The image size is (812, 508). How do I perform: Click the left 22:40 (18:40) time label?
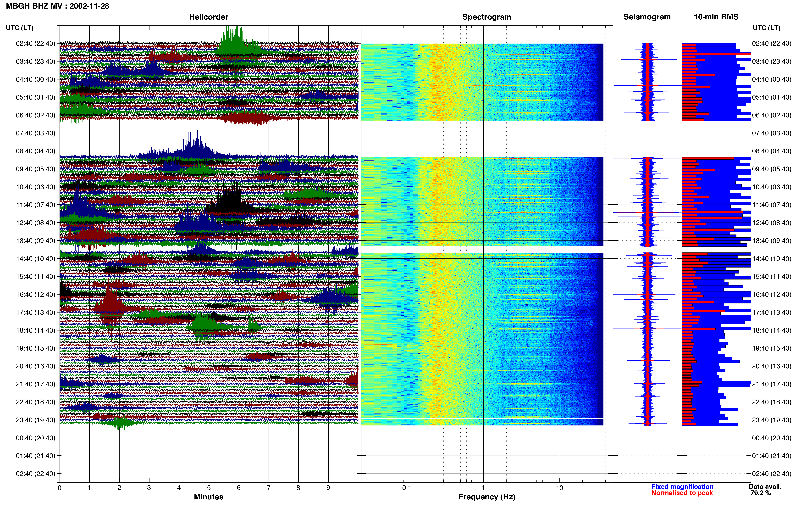[x=36, y=402]
